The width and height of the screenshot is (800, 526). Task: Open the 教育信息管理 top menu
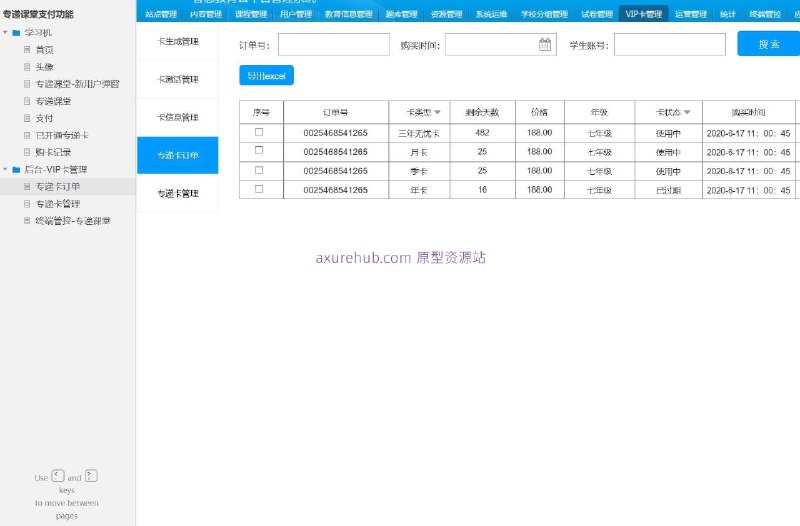(x=348, y=14)
